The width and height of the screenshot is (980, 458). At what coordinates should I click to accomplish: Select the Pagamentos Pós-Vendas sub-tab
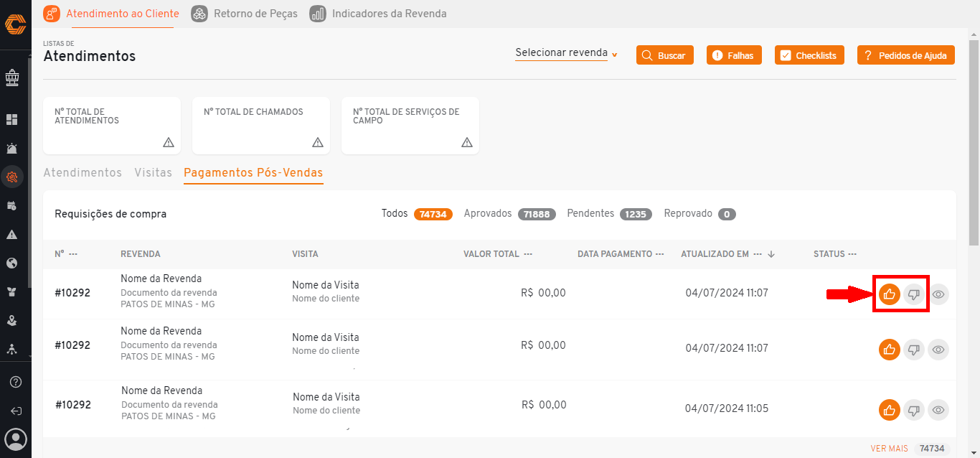click(x=253, y=173)
